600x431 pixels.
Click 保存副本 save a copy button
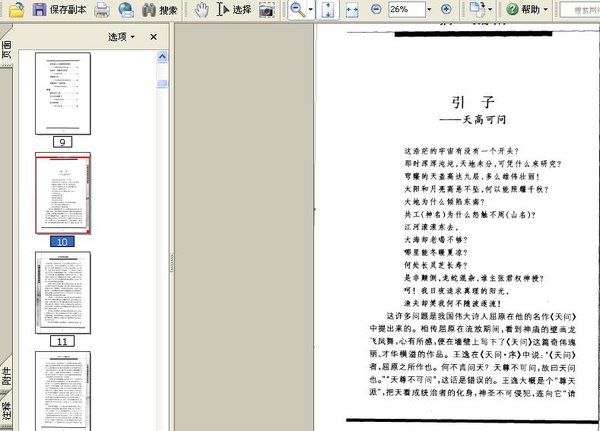point(59,9)
